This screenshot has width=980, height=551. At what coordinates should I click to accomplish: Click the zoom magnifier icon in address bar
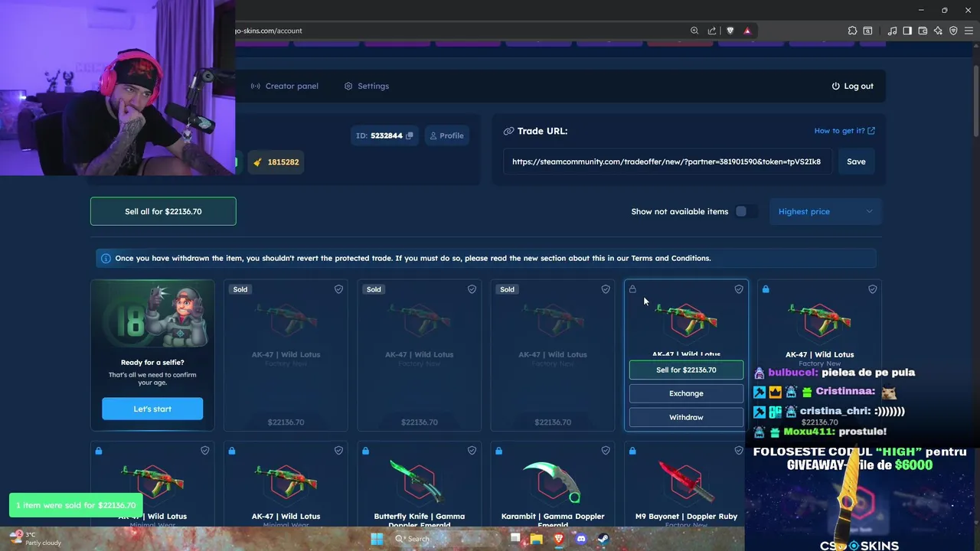(x=694, y=31)
